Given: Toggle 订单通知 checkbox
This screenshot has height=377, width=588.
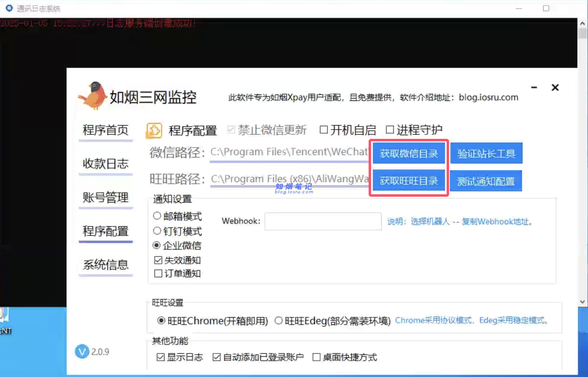Looking at the screenshot, I should tap(177, 273).
